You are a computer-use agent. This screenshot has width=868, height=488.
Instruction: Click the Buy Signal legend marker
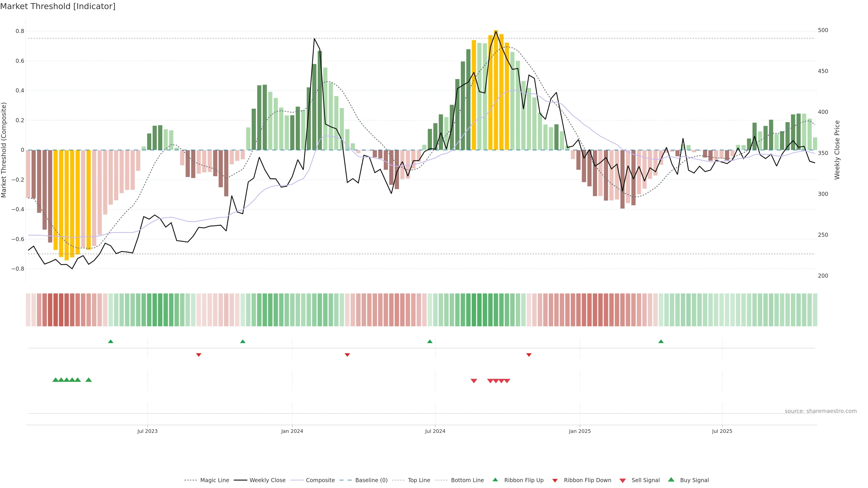[671, 480]
